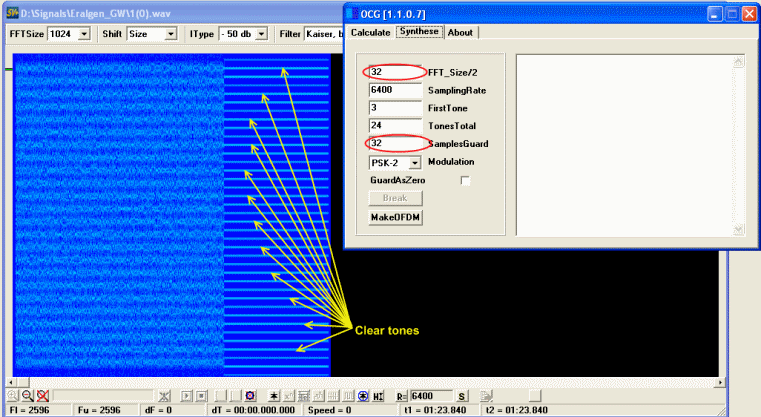Switch to the Calculate tab
Viewport: 761px width, 417px height.
pyautogui.click(x=370, y=32)
